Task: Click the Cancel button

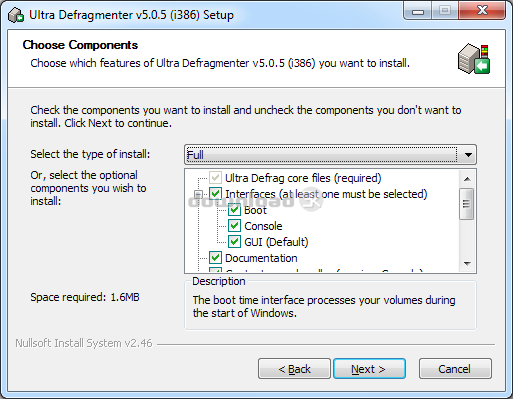Action: click(x=455, y=369)
